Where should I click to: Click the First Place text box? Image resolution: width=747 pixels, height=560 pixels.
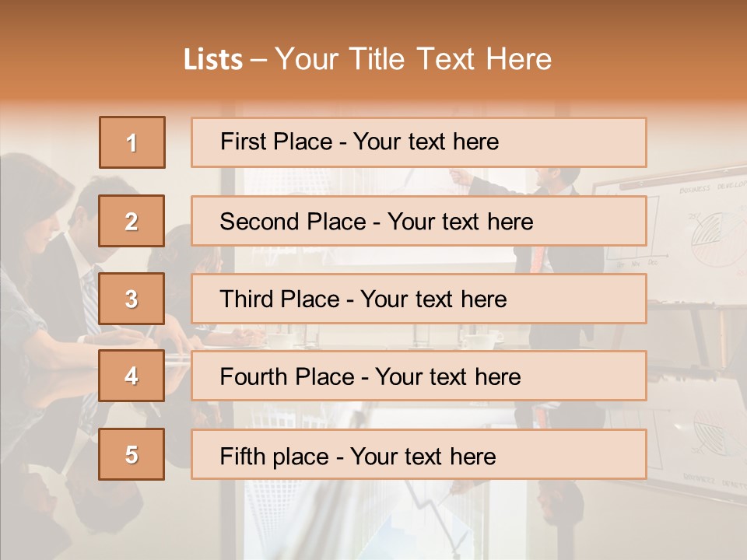tap(419, 142)
